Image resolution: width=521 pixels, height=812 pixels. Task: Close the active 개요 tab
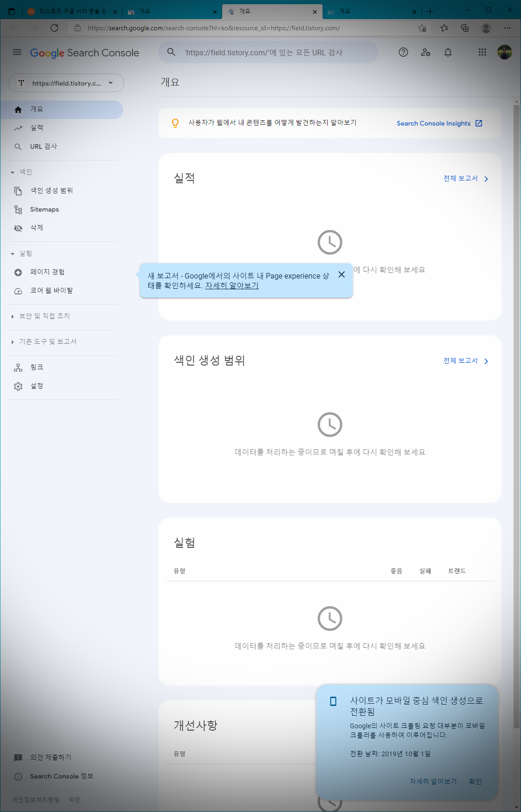(315, 12)
